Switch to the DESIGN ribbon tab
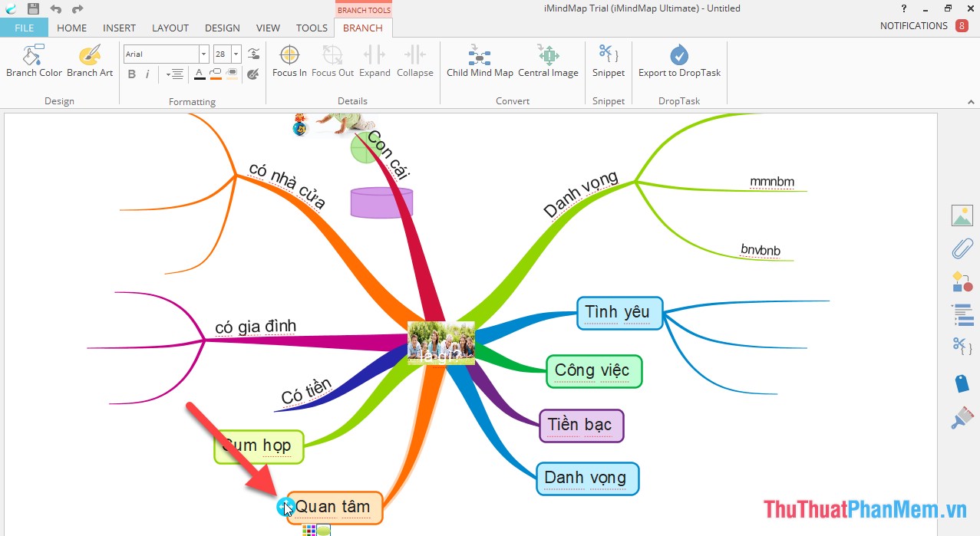This screenshot has height=536, width=980. click(x=222, y=28)
